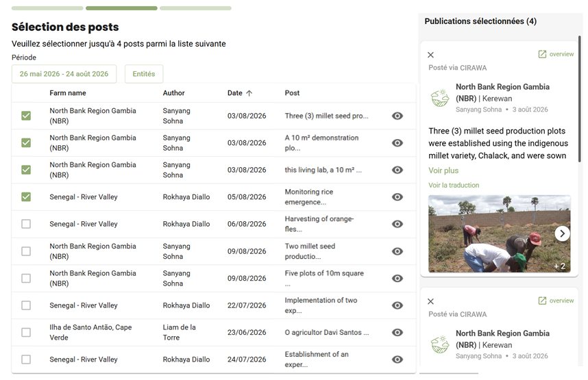Uncheck the 'A 10 m² demonstration plo...' post checkbox
588x380 pixels.
pyautogui.click(x=26, y=143)
